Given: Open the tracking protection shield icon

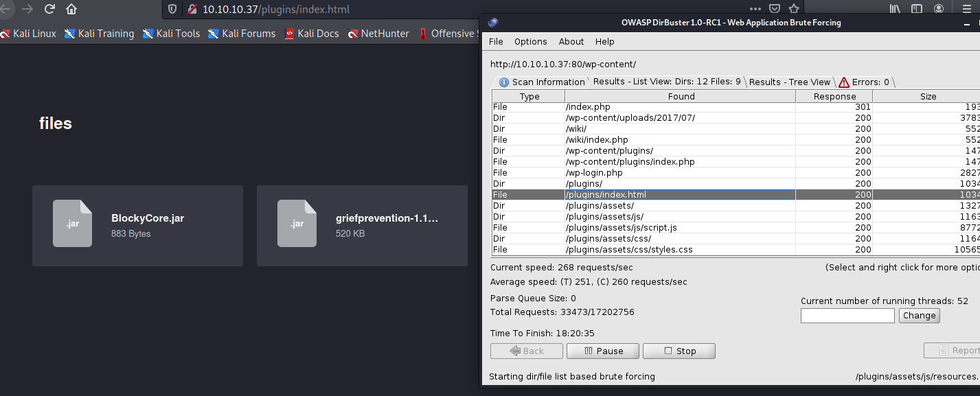Looking at the screenshot, I should pos(172,10).
